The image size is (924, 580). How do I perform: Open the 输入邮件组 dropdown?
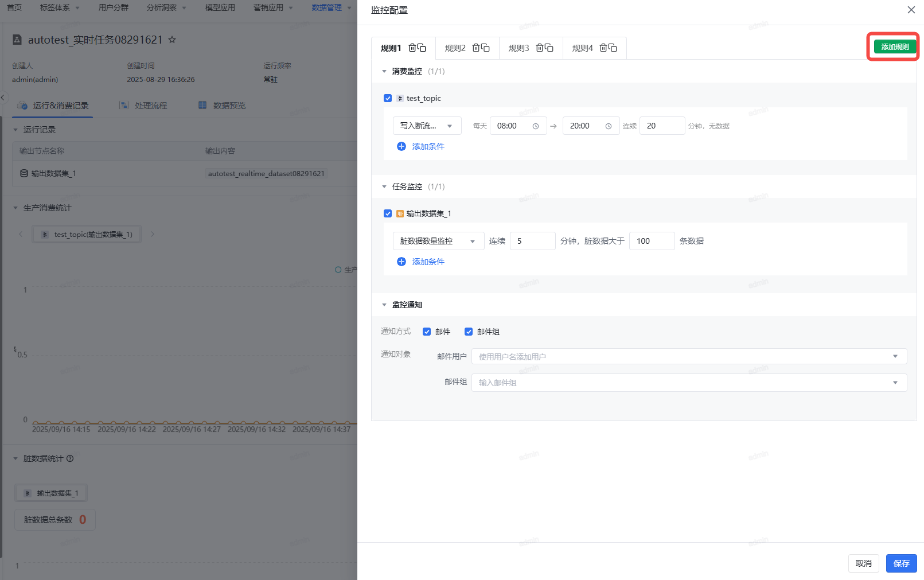click(x=689, y=383)
